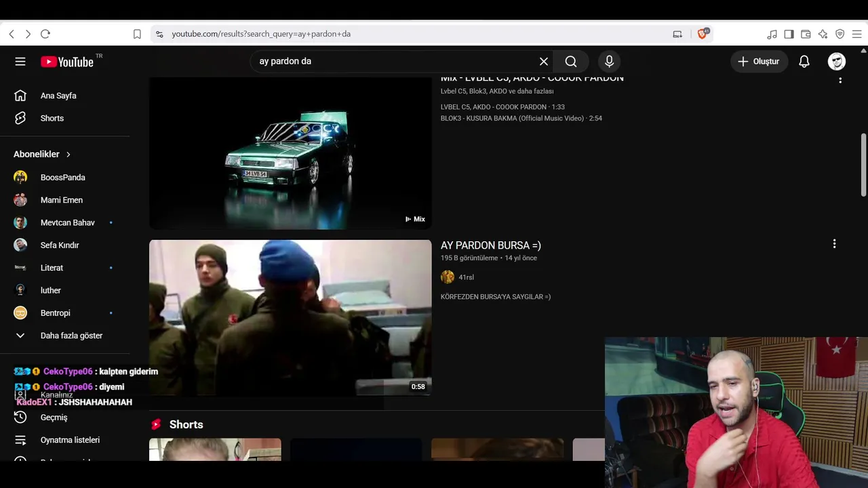This screenshot has height=488, width=868.
Task: Expand the Abonelikler subscriptions section
Action: click(42, 155)
